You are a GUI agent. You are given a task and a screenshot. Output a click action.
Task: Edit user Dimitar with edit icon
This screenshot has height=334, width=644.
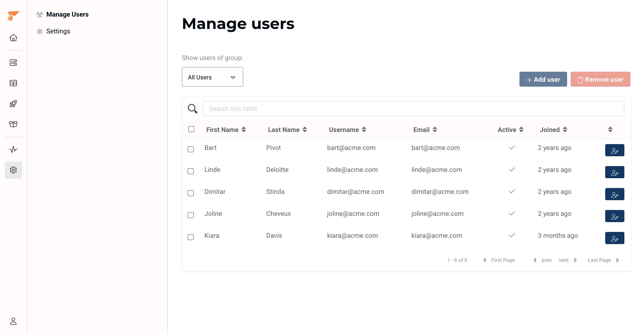[615, 194]
